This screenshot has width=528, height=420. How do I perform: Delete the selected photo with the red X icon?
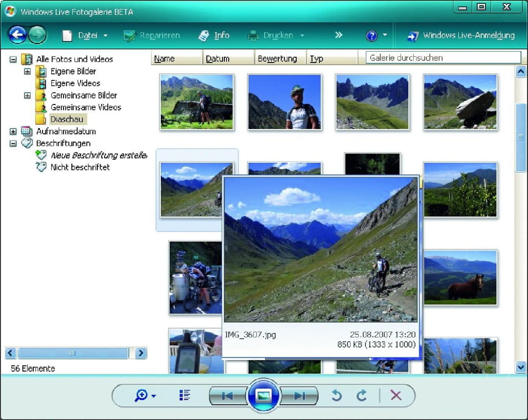(396, 395)
